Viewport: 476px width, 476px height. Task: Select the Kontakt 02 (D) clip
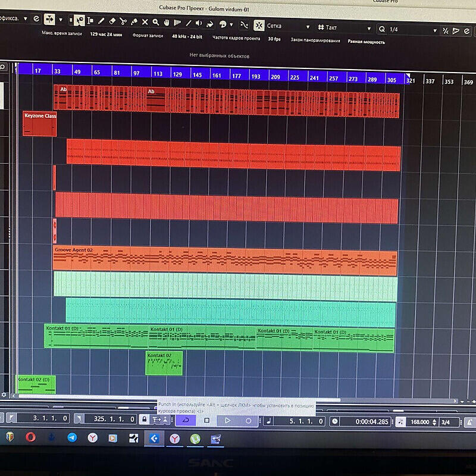[36, 384]
